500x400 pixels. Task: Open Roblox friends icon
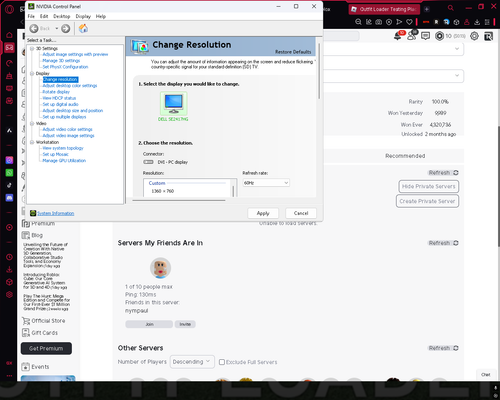pyautogui.click(x=412, y=36)
